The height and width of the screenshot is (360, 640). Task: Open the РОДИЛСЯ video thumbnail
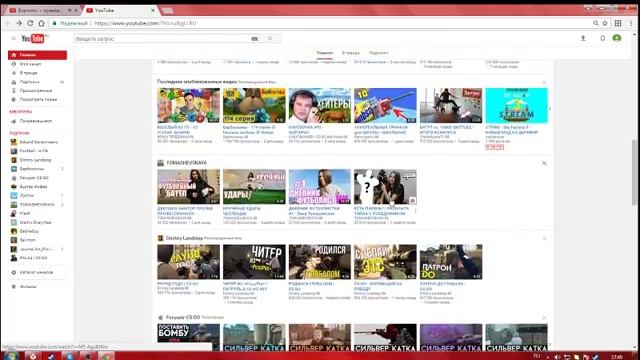coord(320,262)
